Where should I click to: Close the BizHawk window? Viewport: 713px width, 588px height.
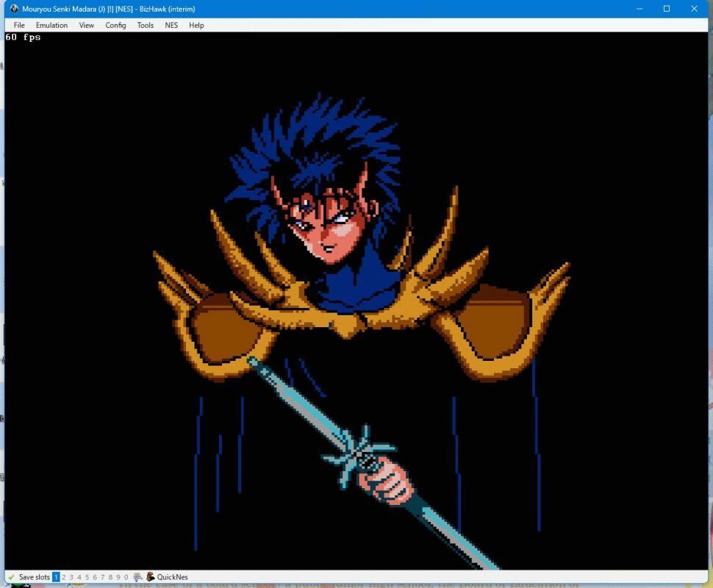[x=694, y=9]
